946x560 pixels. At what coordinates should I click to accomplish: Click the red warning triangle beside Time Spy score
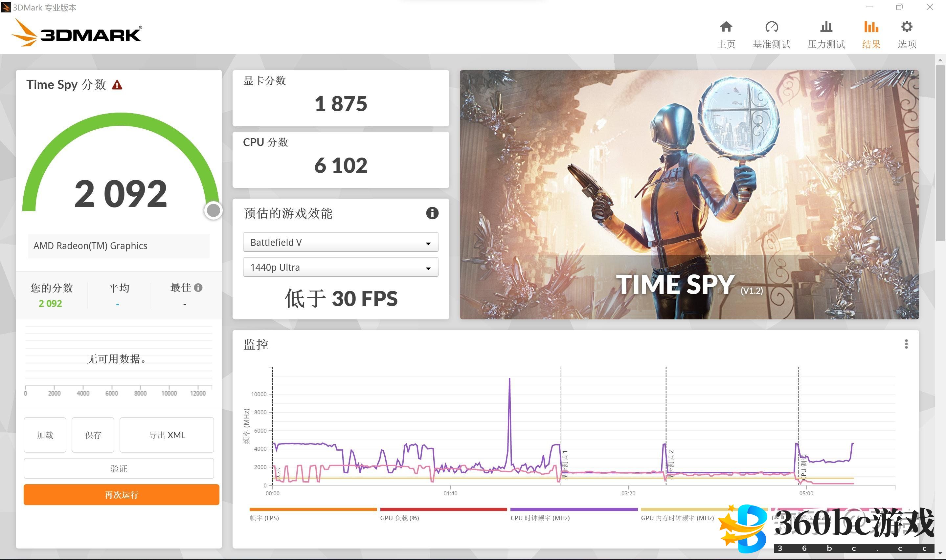[117, 85]
